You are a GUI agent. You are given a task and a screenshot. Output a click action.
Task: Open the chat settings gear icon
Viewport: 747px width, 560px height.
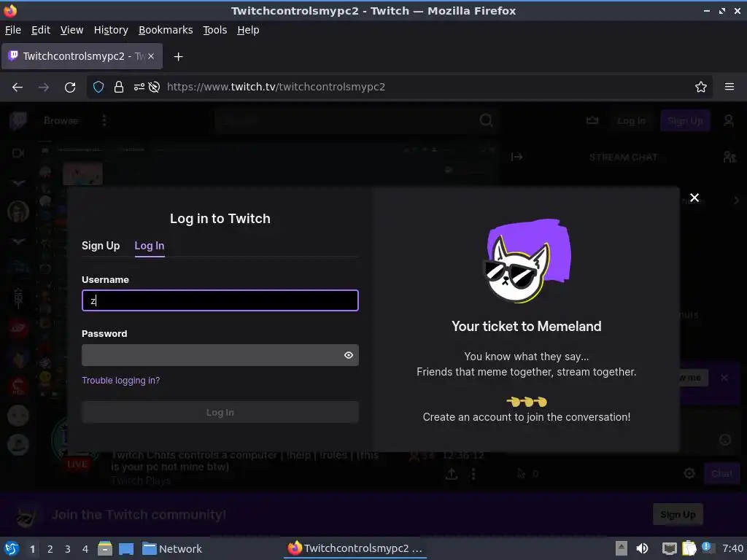(689, 474)
